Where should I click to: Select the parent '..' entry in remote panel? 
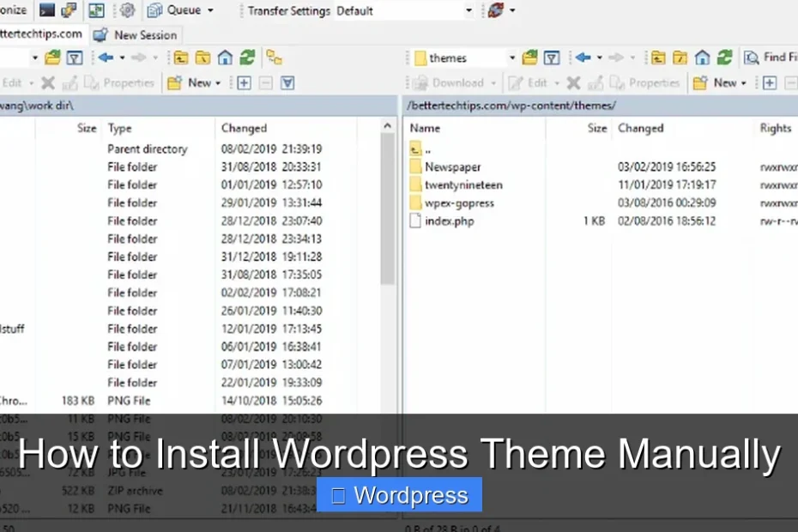coord(421,149)
